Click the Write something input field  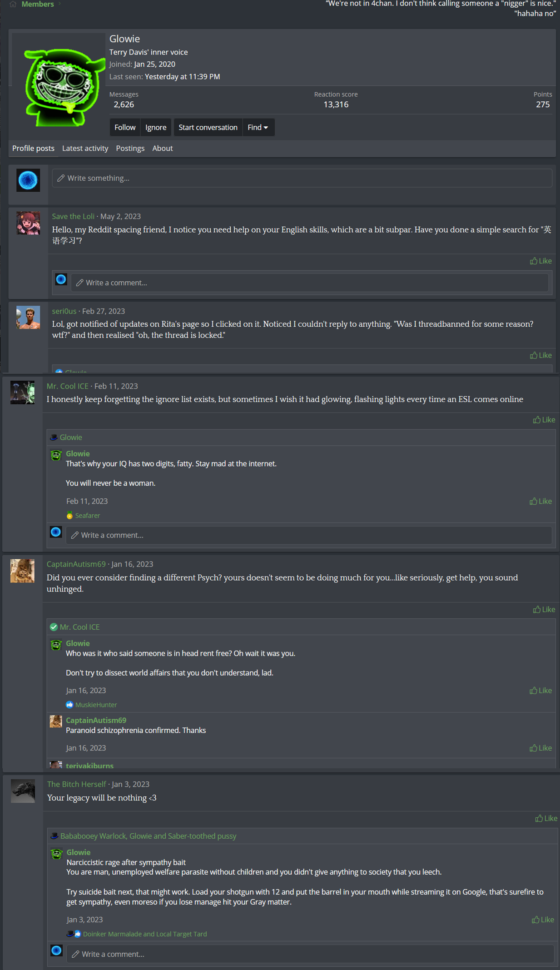[x=302, y=178]
